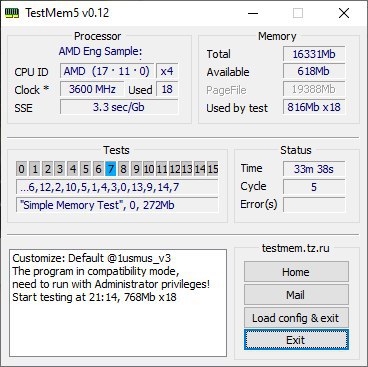368x367 pixels.
Task: Select test box number 0
Action: pyautogui.click(x=22, y=169)
